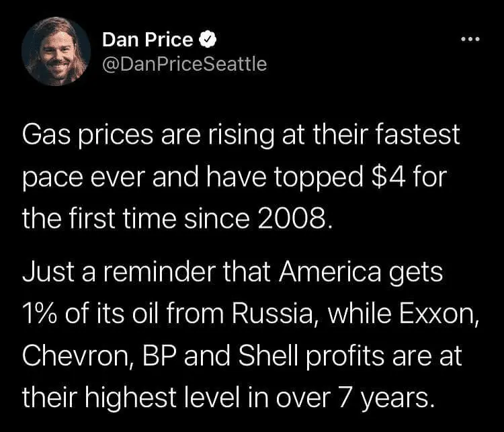Image resolution: width=504 pixels, height=432 pixels.
Task: Open the @DanPriceSeattle handle link
Action: [x=184, y=64]
